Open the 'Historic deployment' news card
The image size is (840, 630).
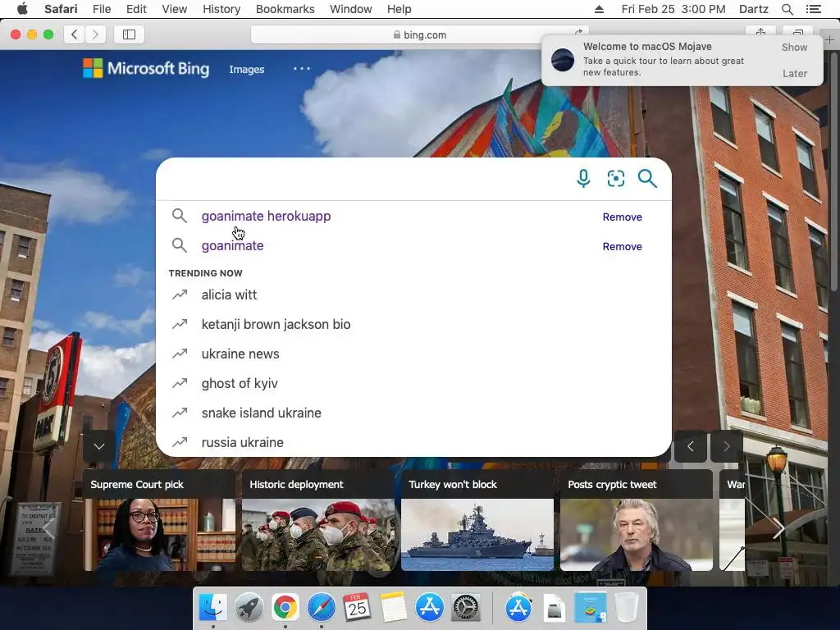pos(318,520)
